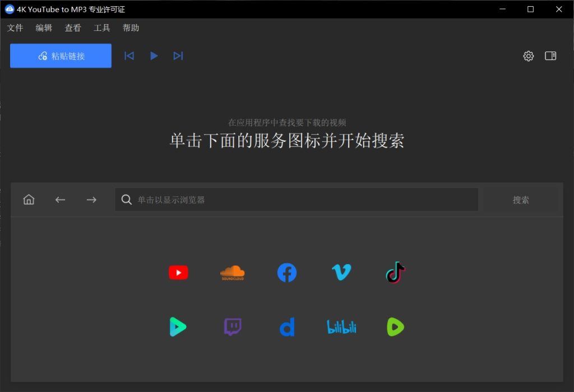Select the rightmost lime green play service icon
The height and width of the screenshot is (392, 574).
pyautogui.click(x=396, y=327)
